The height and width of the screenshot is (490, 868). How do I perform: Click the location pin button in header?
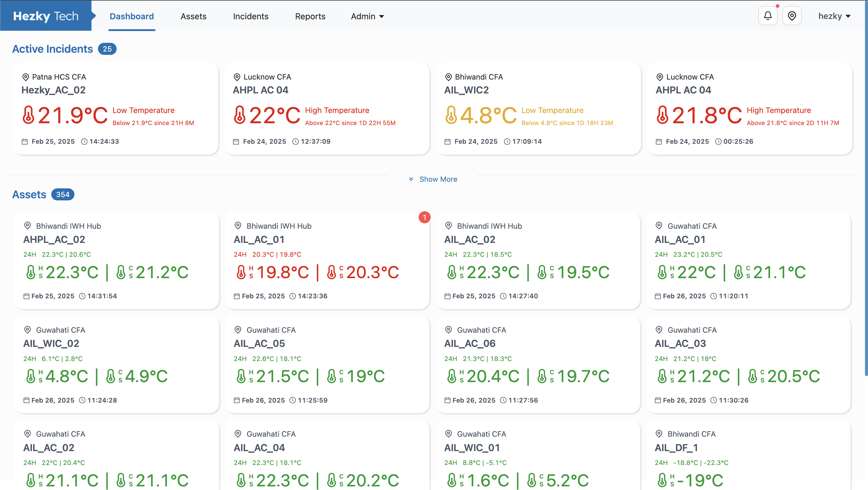(x=791, y=16)
